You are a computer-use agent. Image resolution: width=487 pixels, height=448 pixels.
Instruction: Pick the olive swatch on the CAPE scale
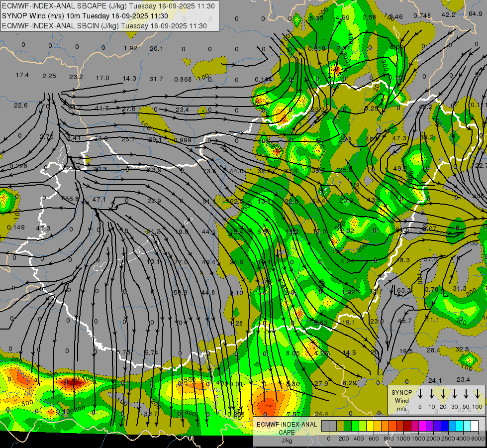340,426
